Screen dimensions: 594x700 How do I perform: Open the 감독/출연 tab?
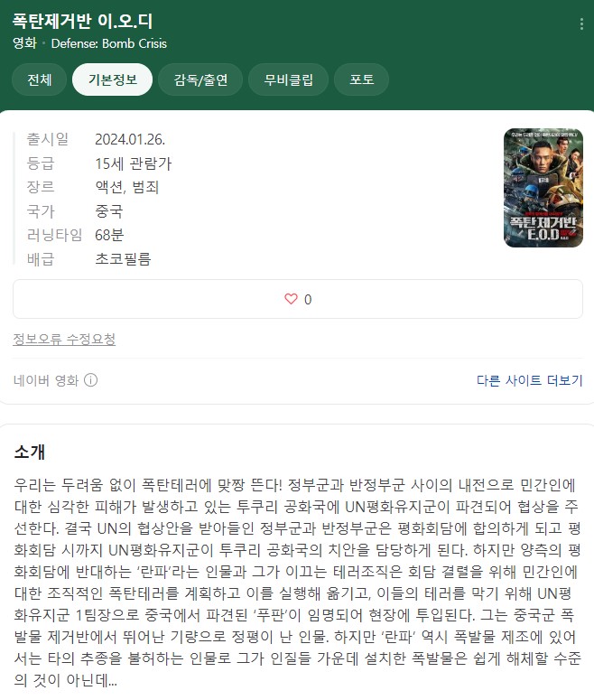[x=200, y=79]
